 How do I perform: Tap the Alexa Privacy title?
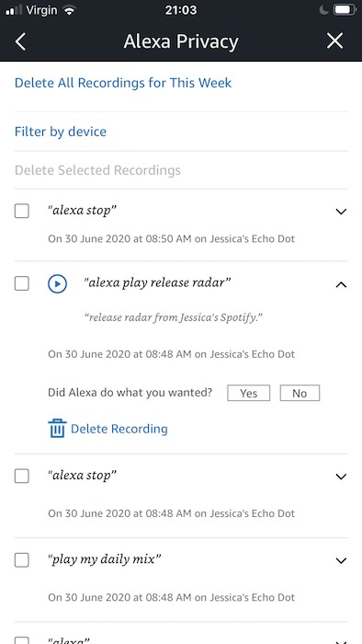(181, 41)
